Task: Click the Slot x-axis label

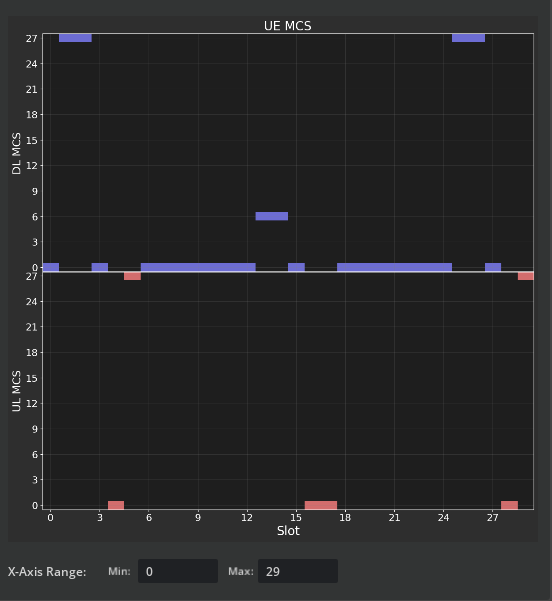Action: point(288,531)
